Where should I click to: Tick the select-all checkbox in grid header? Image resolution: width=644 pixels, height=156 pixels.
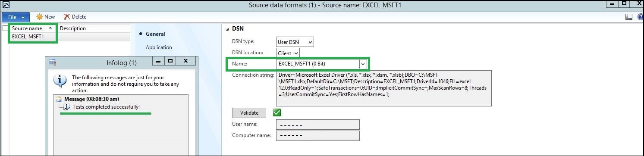tap(6, 28)
